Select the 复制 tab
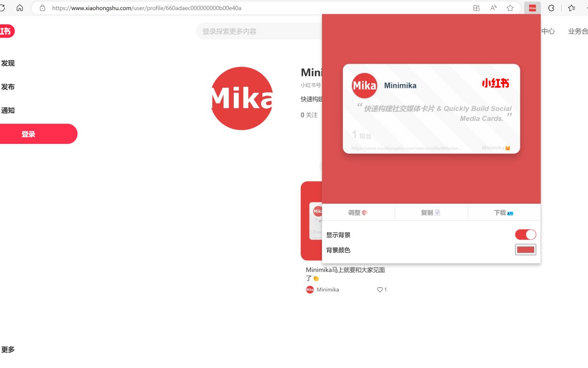This screenshot has height=368, width=588. (x=431, y=213)
